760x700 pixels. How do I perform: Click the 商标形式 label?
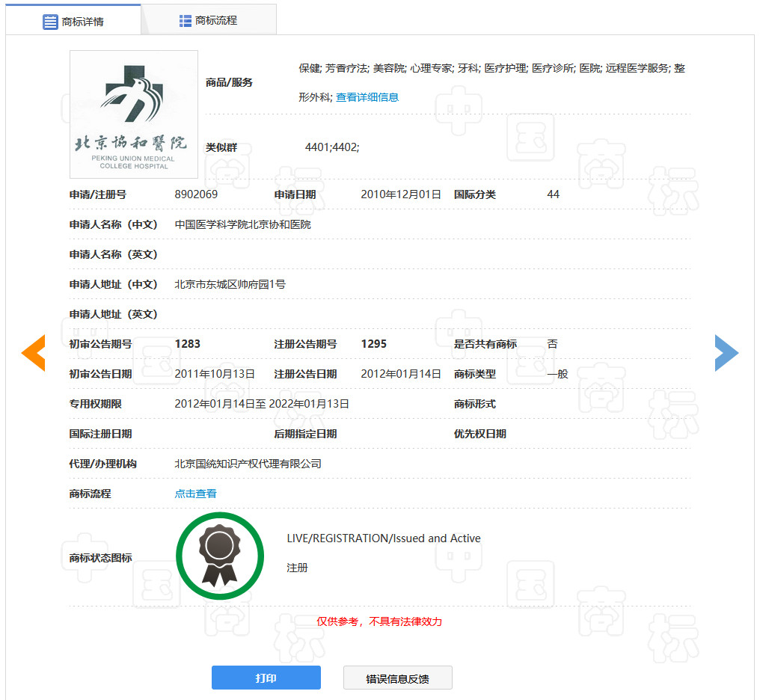(x=474, y=404)
